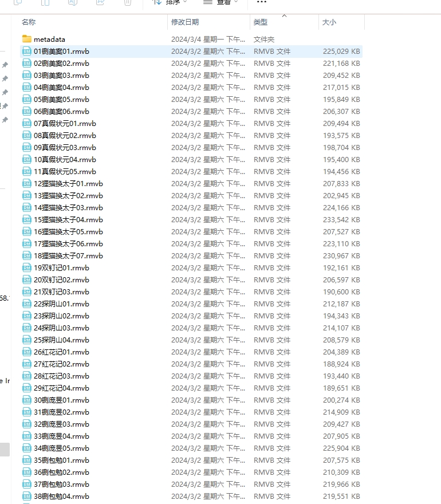Screen dimensions: 441x504
Task: Click the 188,924 KB size cell
Action: (341, 364)
